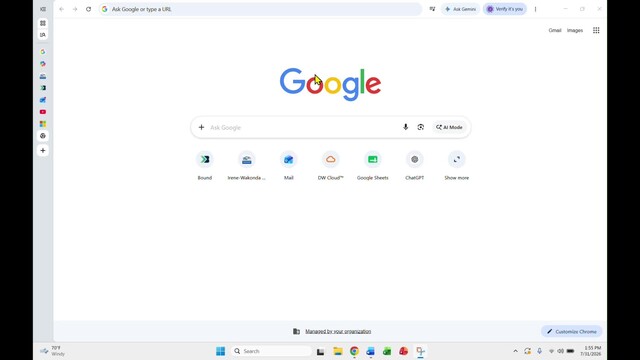Open File Explorer from the taskbar

click(x=338, y=351)
